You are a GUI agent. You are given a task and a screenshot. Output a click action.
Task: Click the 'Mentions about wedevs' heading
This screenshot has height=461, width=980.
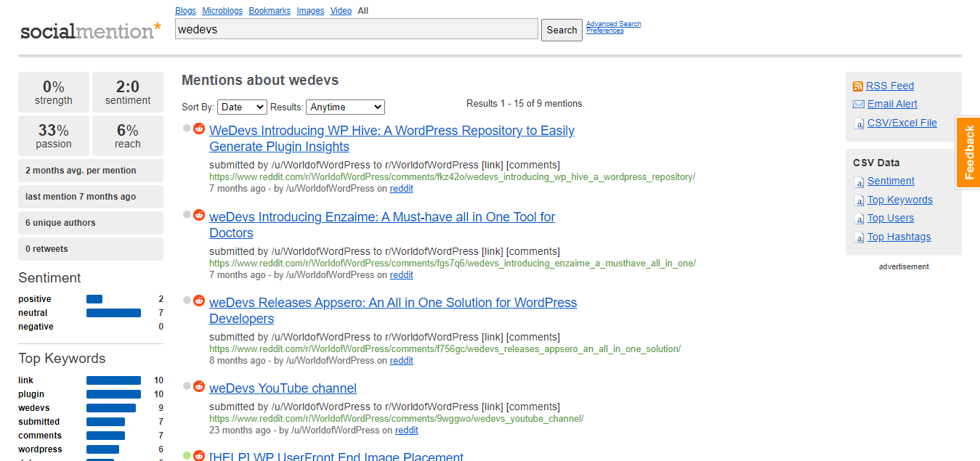[x=260, y=81]
